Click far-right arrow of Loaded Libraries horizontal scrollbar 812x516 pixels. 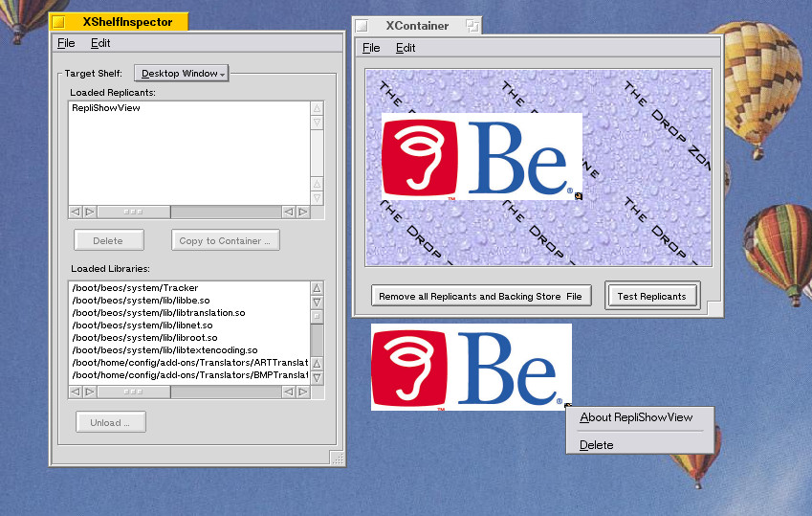click(x=303, y=393)
